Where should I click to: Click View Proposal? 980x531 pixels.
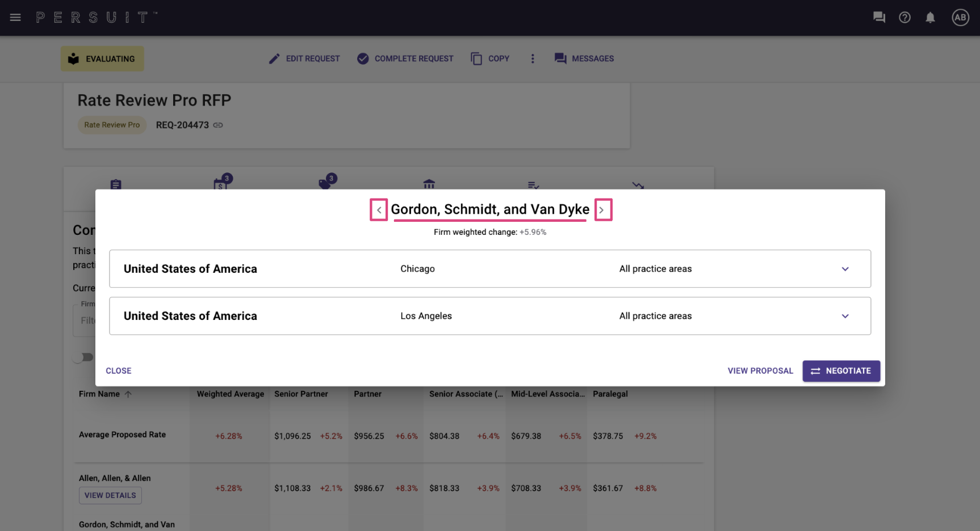coord(760,371)
